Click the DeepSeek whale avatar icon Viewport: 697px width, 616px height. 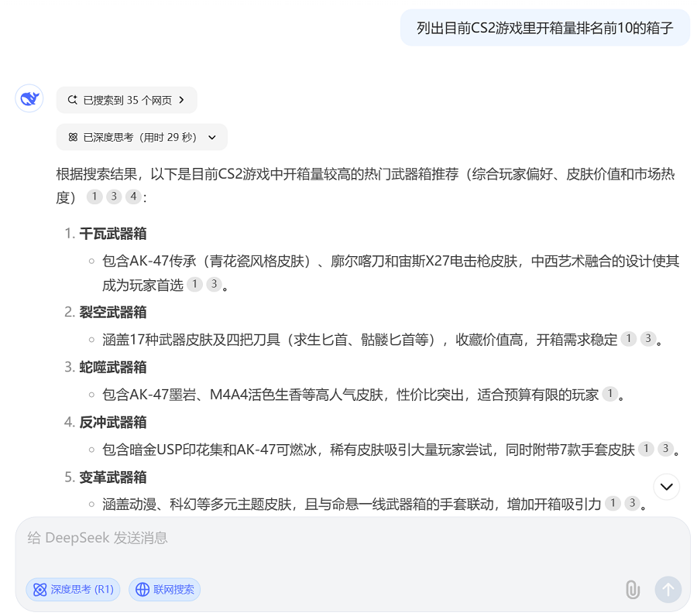tap(29, 98)
